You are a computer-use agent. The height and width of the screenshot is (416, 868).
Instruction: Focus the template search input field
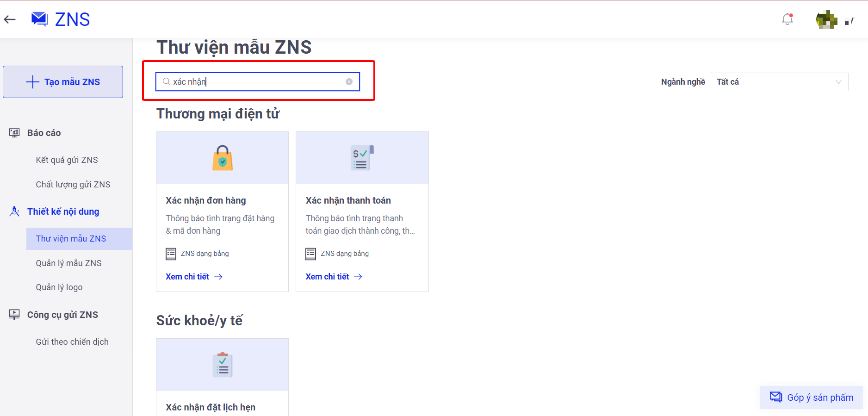click(x=258, y=81)
